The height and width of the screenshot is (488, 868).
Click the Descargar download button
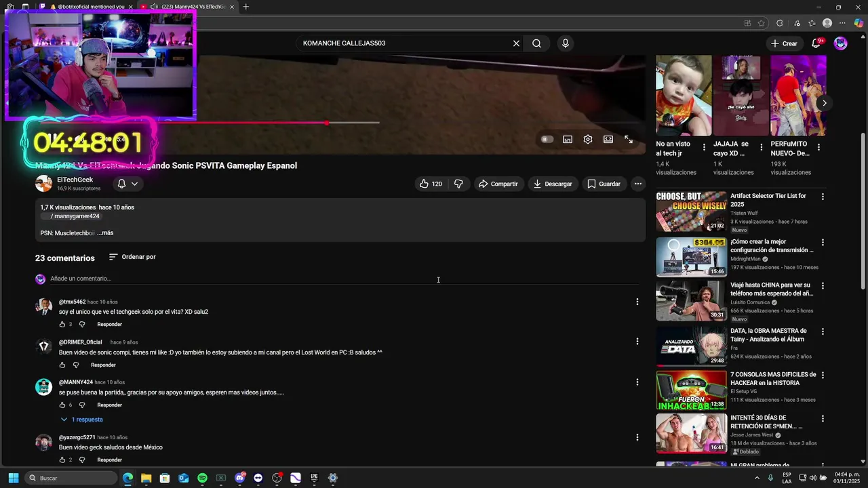(x=553, y=184)
